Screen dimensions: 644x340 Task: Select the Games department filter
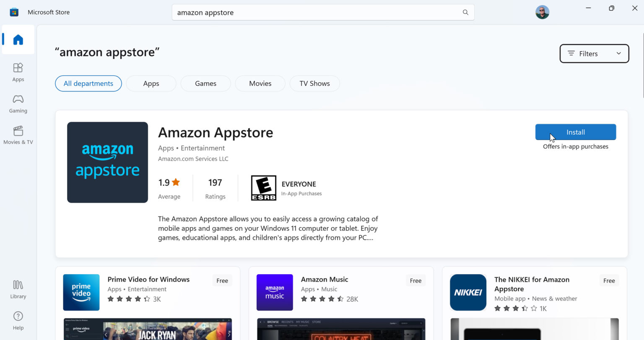click(205, 83)
